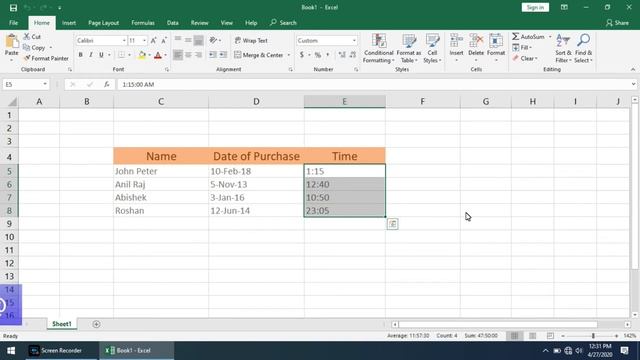This screenshot has width=640, height=360.
Task: Open the Custom number format dropdown
Action: (x=354, y=41)
